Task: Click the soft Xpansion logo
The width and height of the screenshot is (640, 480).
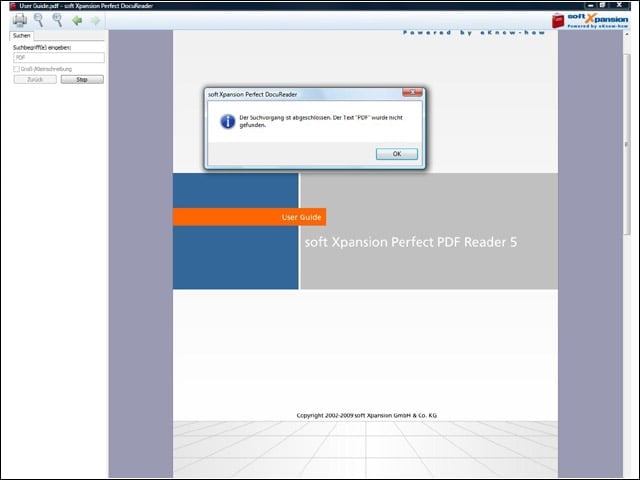Action: [x=590, y=20]
